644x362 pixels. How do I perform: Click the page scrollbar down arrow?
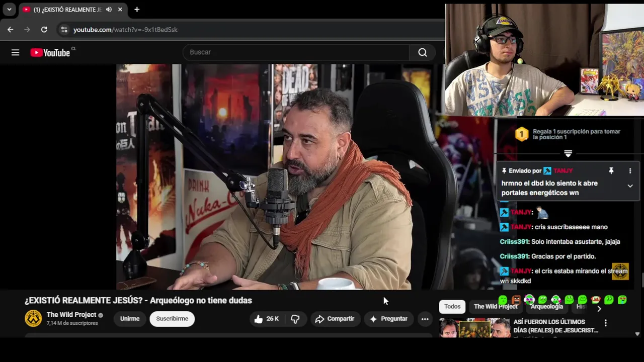click(637, 334)
